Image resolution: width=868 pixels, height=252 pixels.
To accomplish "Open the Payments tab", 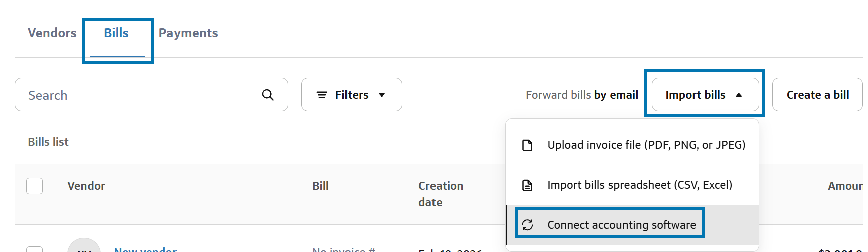I will pos(188,33).
